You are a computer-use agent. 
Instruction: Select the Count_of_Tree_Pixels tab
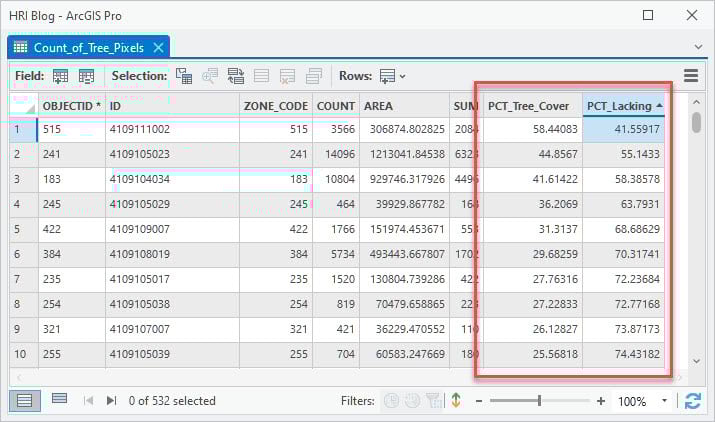[x=88, y=47]
